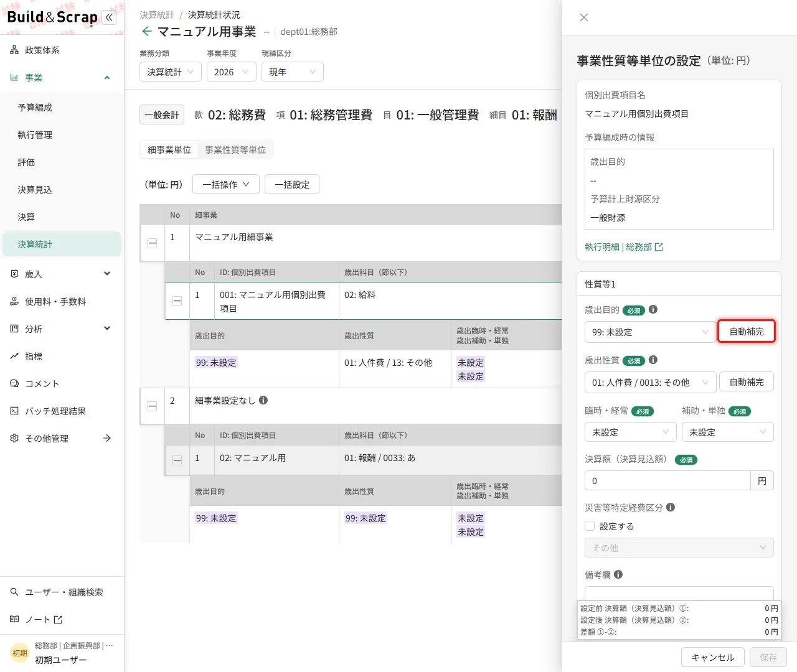Screen dimensions: 797x672
Task: Open the 歳出性質 01: 人件費 dropdown
Action: 650,382
